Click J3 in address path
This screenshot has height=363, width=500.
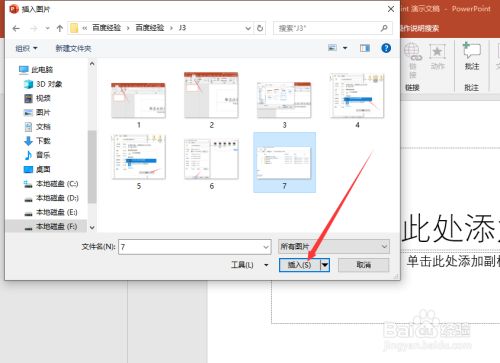[x=182, y=28]
